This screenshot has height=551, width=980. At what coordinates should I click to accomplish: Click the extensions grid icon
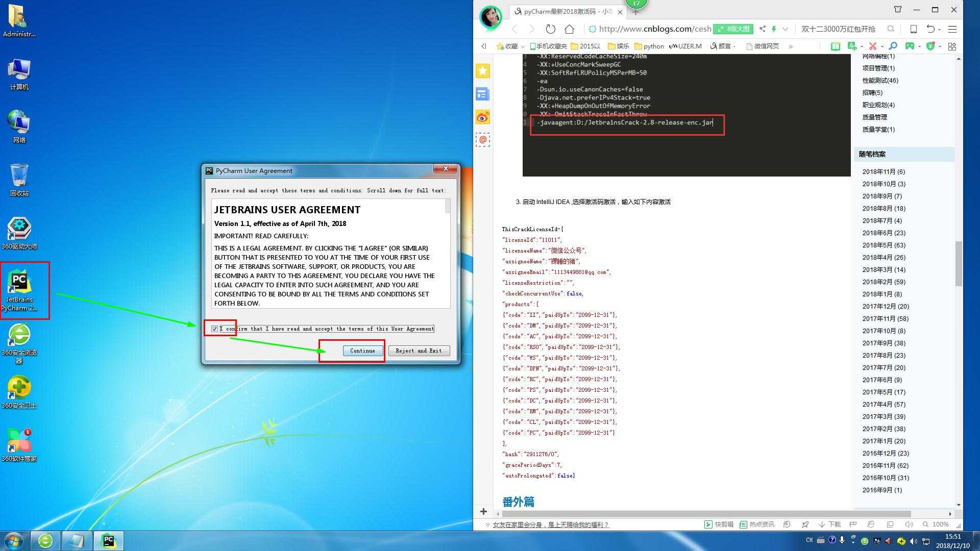point(952,46)
